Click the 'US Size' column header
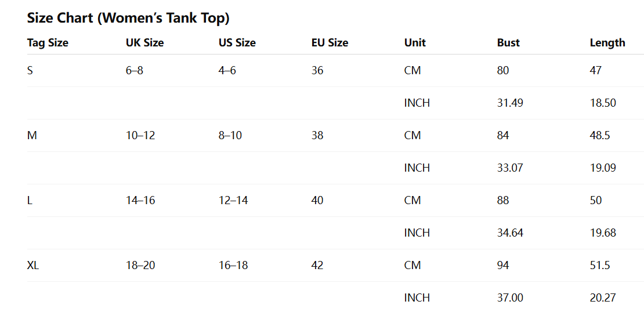Viewport: 644px width, 312px height. 237,42
